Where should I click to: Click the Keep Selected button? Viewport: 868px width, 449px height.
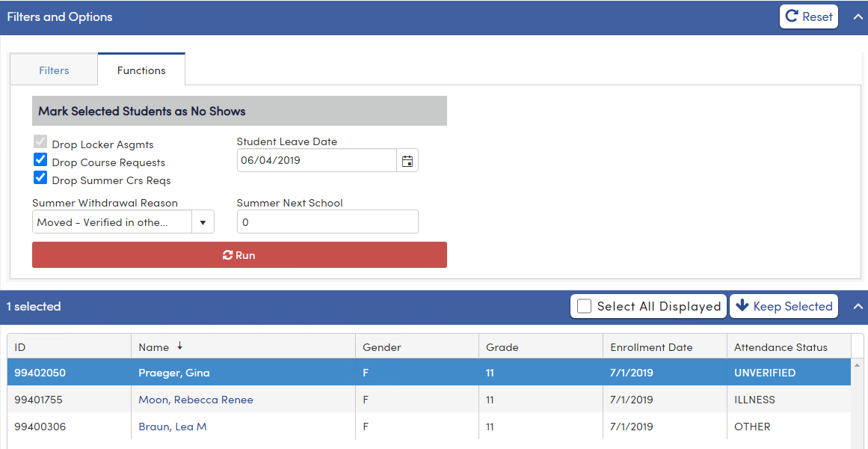(784, 306)
